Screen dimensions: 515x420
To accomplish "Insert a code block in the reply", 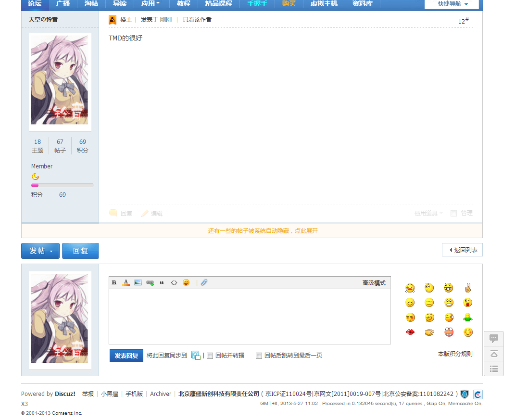I will 174,282.
